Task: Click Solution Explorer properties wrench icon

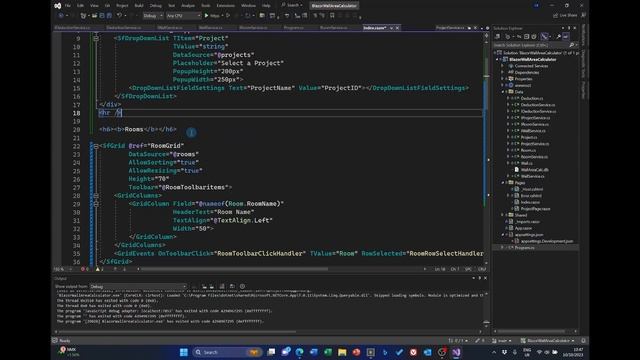Action: coord(558,37)
